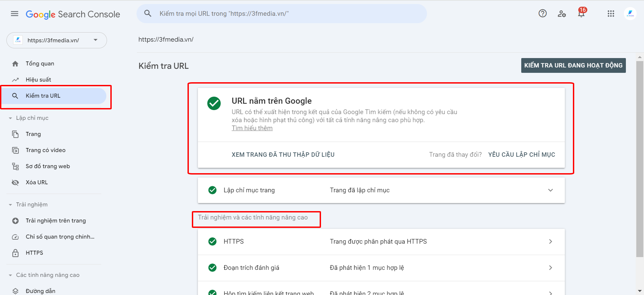The width and height of the screenshot is (644, 295).
Task: Collapse the Trải nghiệm sidebar section
Action: [10, 205]
